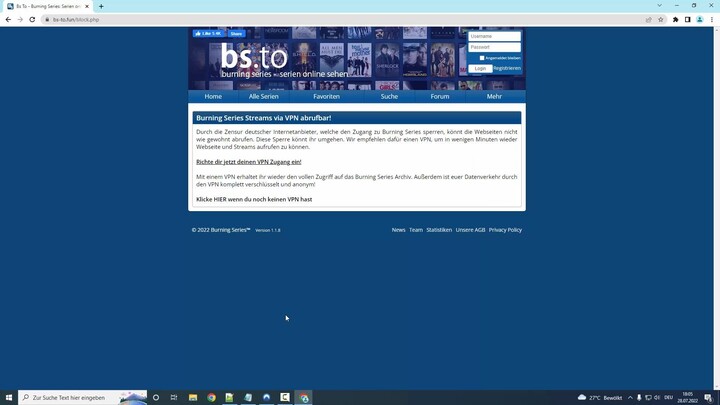Click the Facebook Share button
The height and width of the screenshot is (405, 720).
(236, 34)
